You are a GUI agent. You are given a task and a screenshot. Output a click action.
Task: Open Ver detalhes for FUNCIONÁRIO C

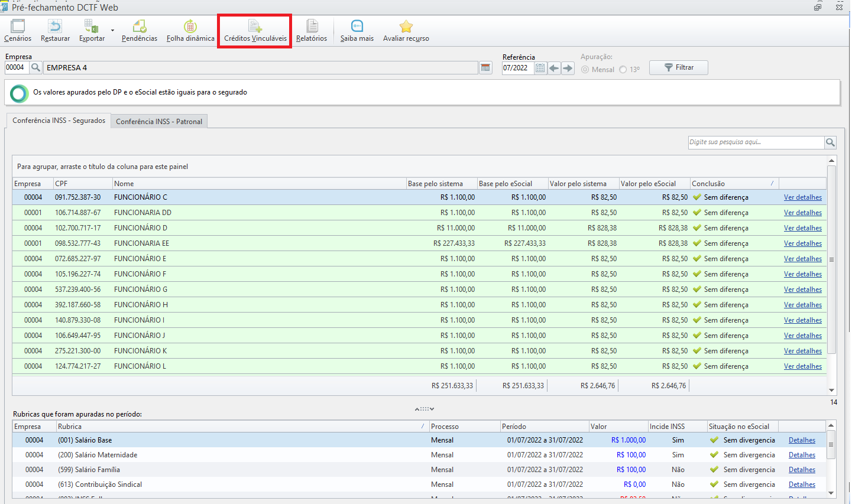(x=802, y=197)
